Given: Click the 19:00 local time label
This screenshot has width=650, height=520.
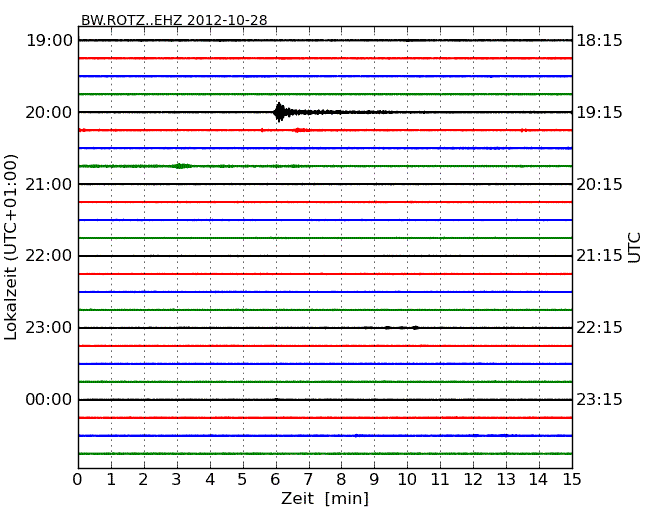Looking at the screenshot, I should 49,41.
